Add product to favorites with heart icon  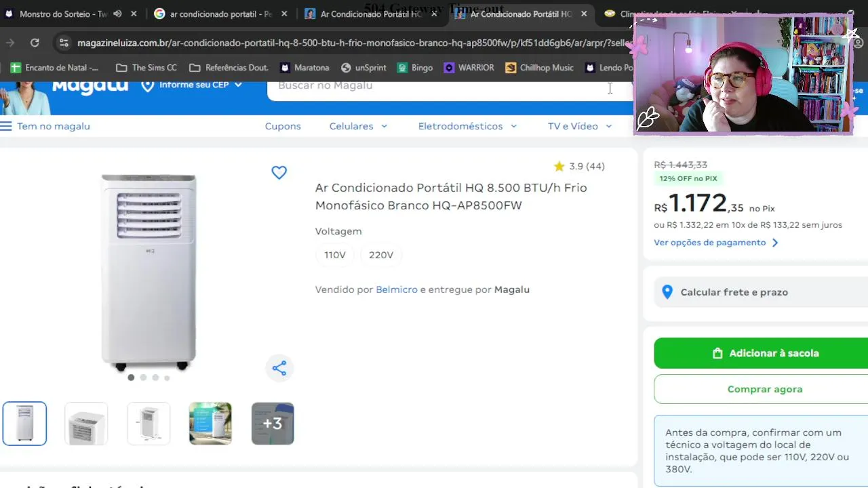pyautogui.click(x=279, y=173)
